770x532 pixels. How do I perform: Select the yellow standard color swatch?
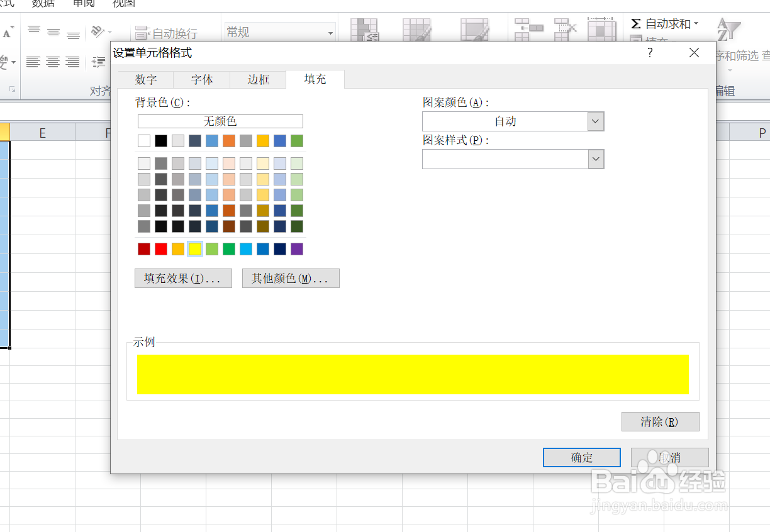[195, 249]
